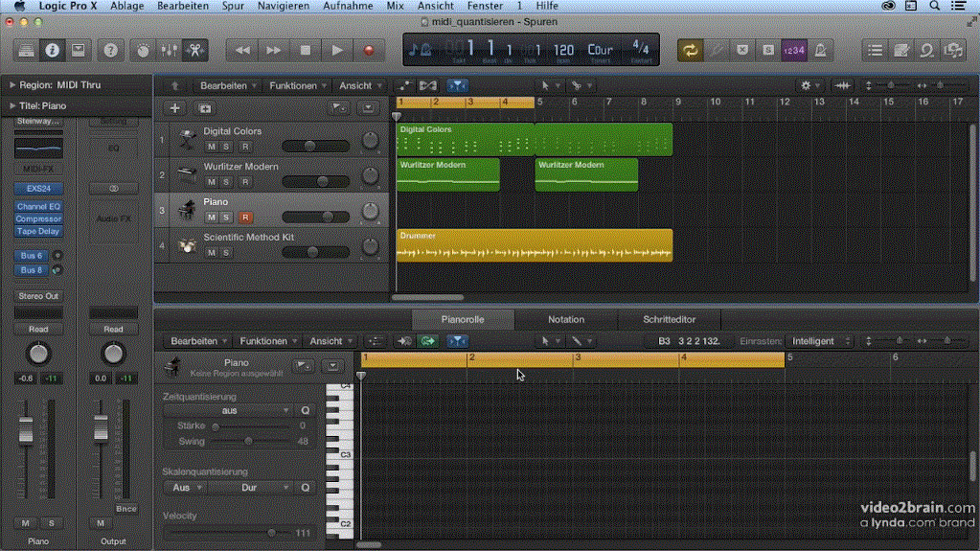The width and height of the screenshot is (980, 551).
Task: Open the Zeitquantisierung 'aus' dropdown
Action: pyautogui.click(x=229, y=410)
